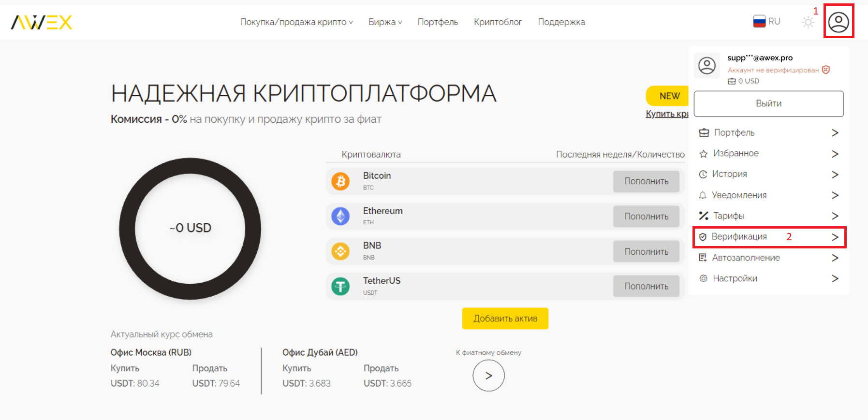Click the AWEX logo

point(42,22)
